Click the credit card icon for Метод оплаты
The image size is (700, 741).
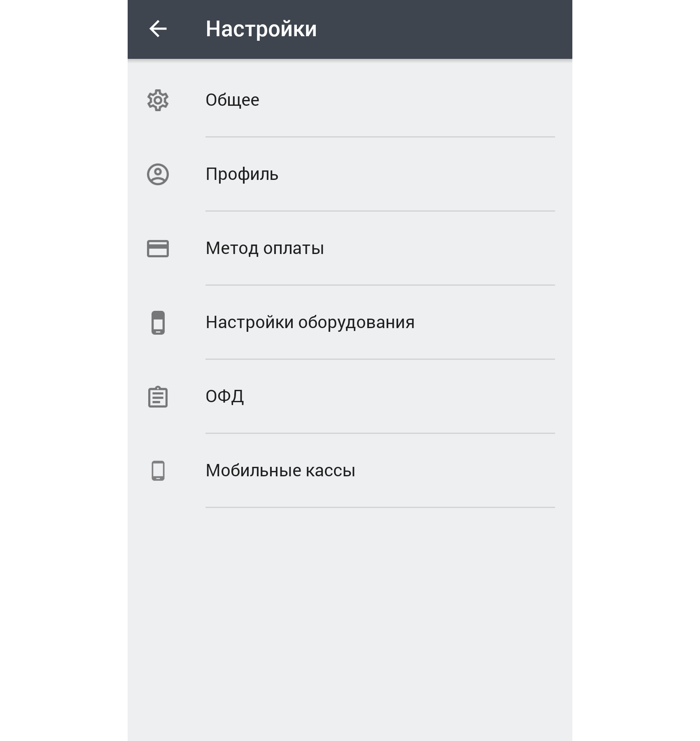(158, 249)
